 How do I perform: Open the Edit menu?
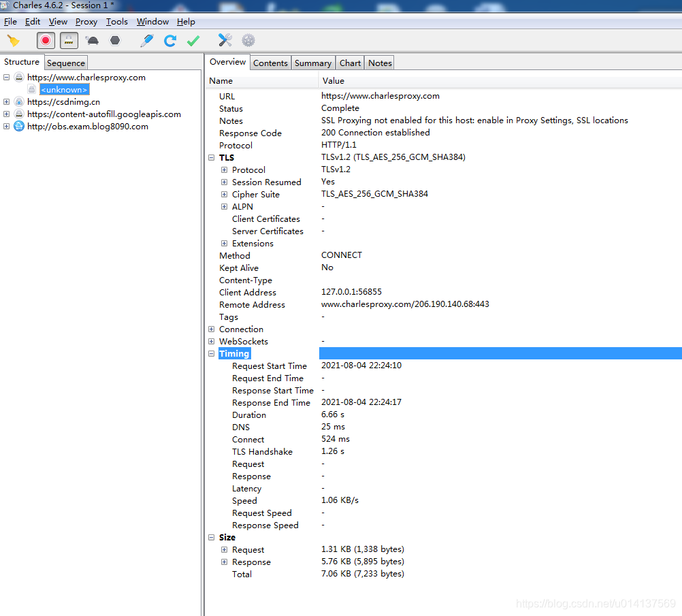33,22
